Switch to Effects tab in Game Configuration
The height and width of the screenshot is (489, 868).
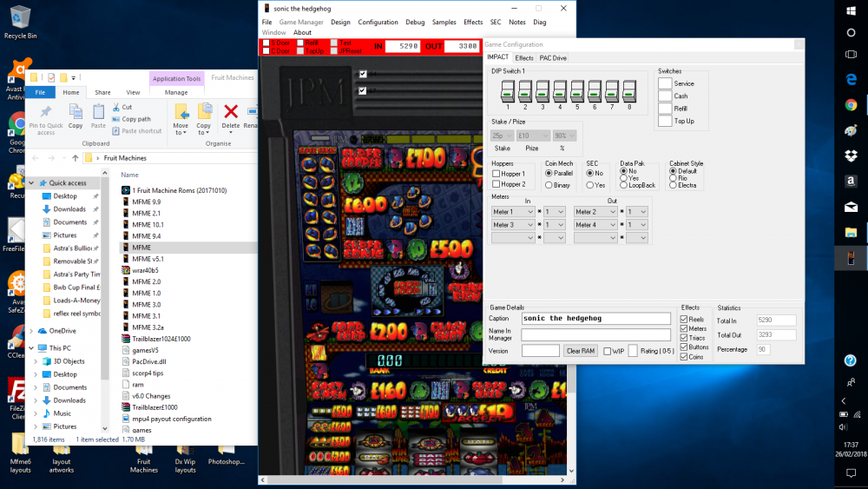(x=523, y=58)
